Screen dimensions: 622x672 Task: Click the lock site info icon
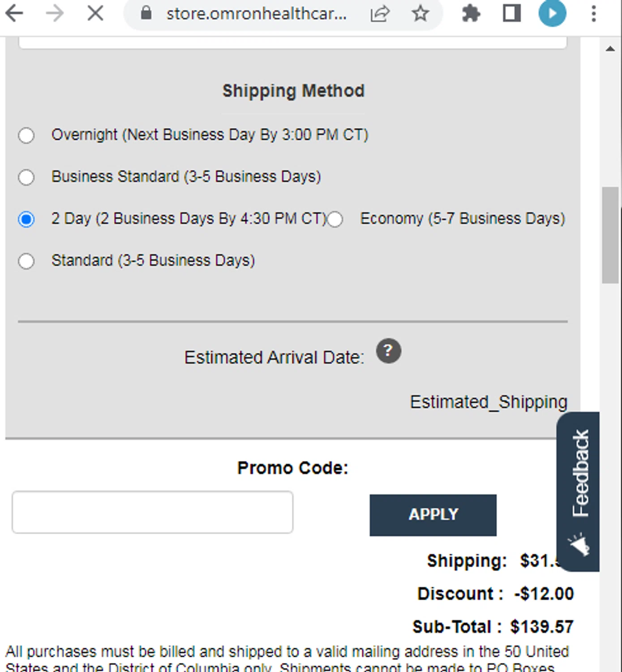[x=146, y=13]
